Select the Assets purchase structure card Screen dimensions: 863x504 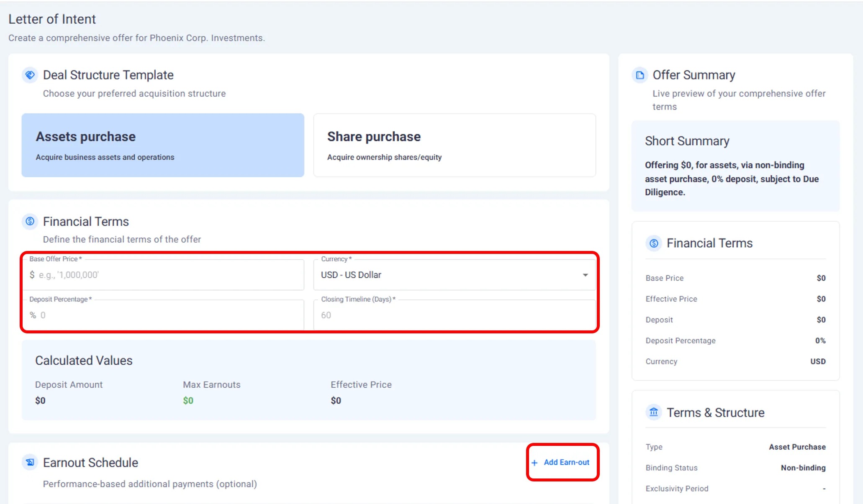tap(163, 145)
